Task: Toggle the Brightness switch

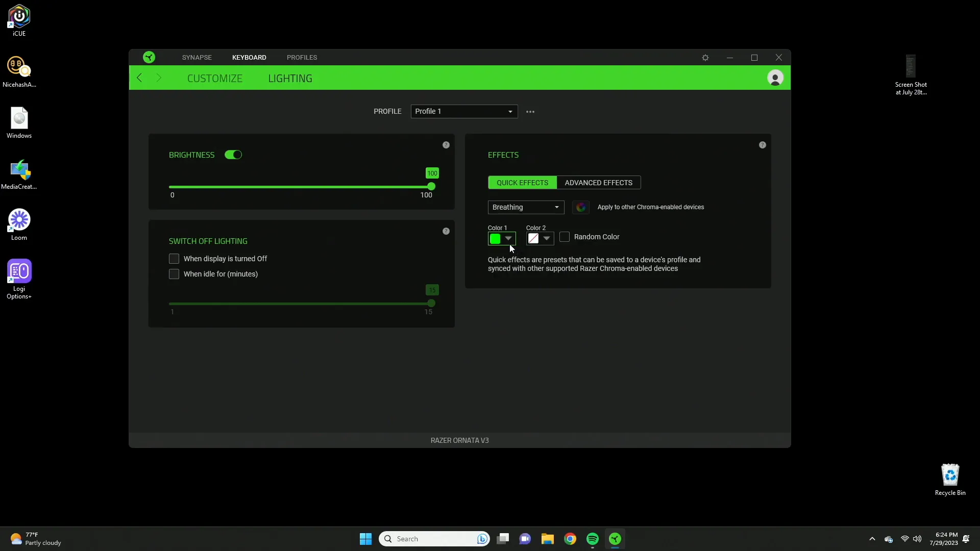Action: 233,155
